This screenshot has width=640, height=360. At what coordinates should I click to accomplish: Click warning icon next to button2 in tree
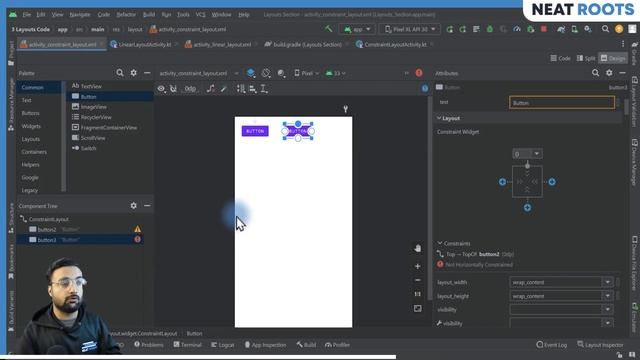(138, 229)
